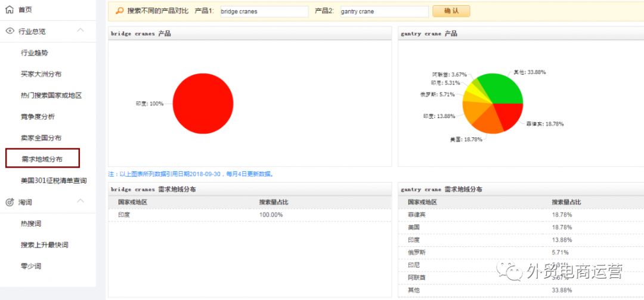The height and width of the screenshot is (300, 644).
Task: Open 行业趋势 in the sidebar
Action: click(35, 52)
